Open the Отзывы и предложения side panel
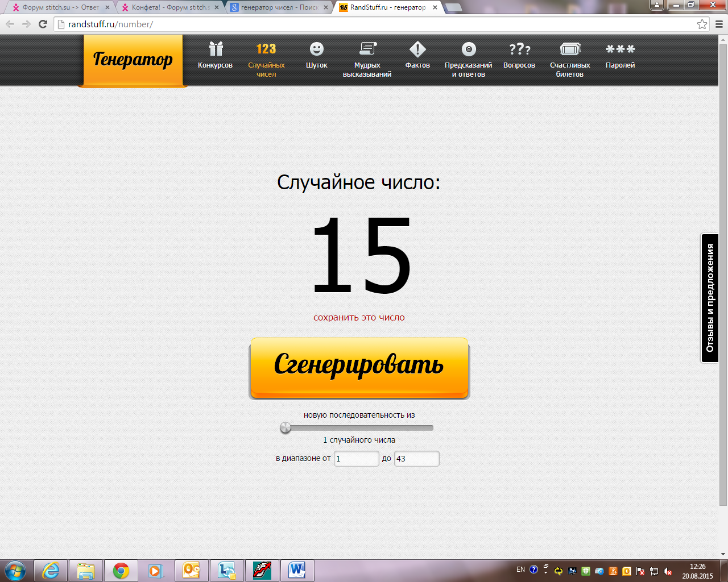728x582 pixels. coord(710,298)
